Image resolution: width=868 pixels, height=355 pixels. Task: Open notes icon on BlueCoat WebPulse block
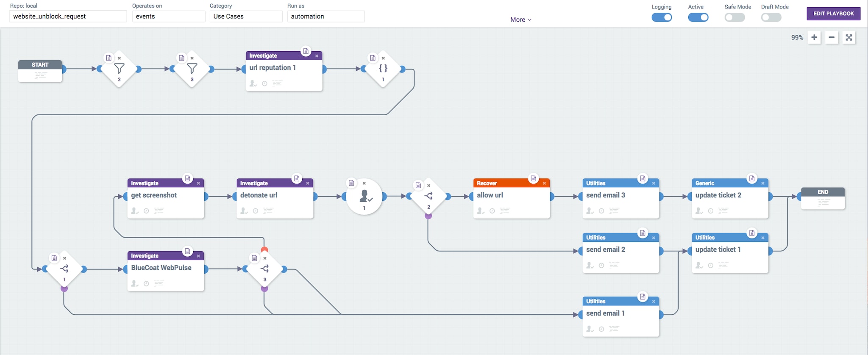187,251
